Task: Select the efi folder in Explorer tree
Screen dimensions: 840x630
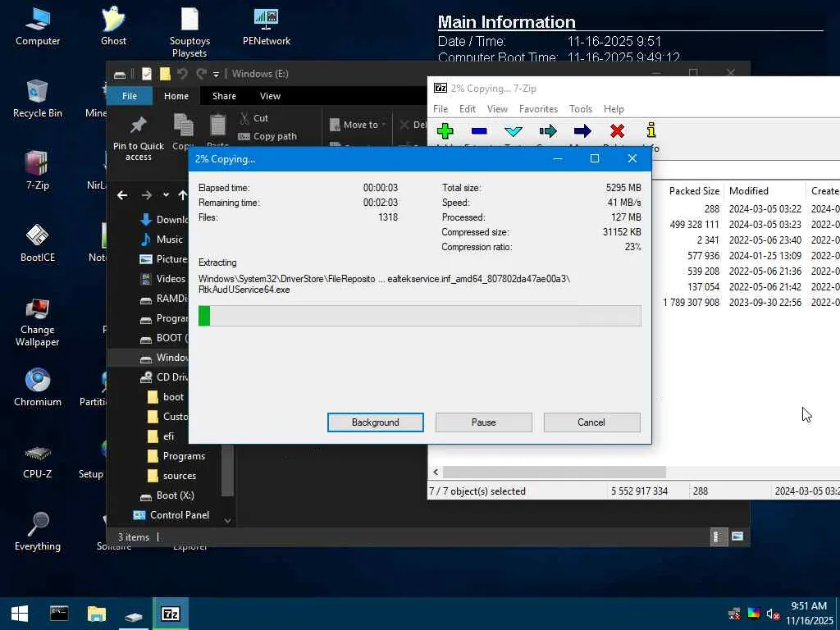Action: click(161, 436)
